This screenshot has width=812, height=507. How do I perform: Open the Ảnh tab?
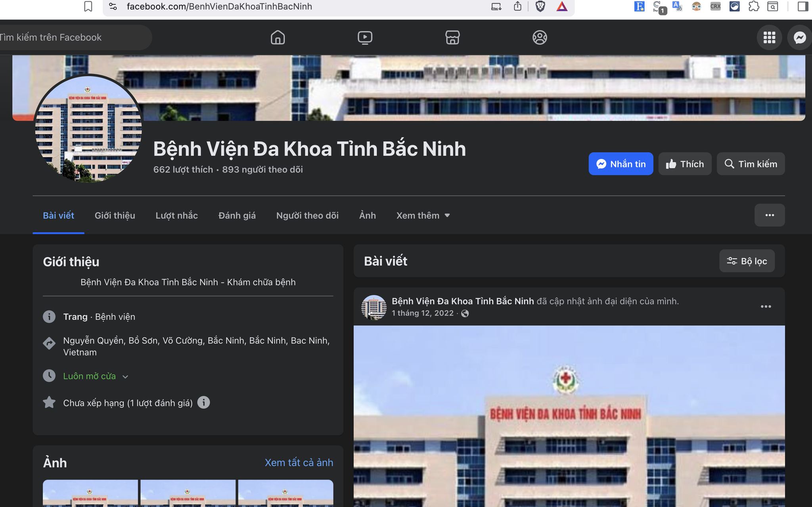(x=368, y=215)
